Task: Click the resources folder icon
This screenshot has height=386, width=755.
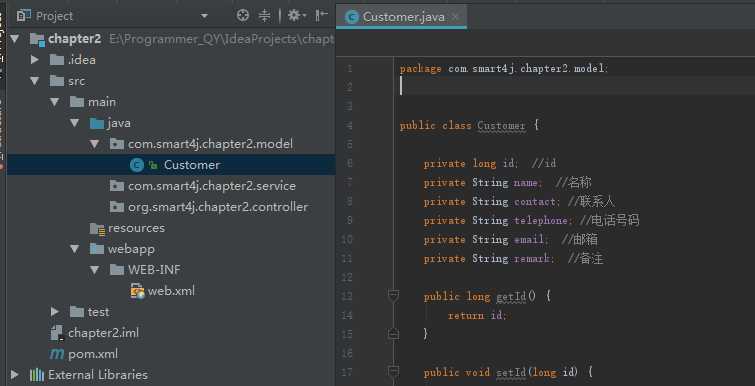Action: 97,229
